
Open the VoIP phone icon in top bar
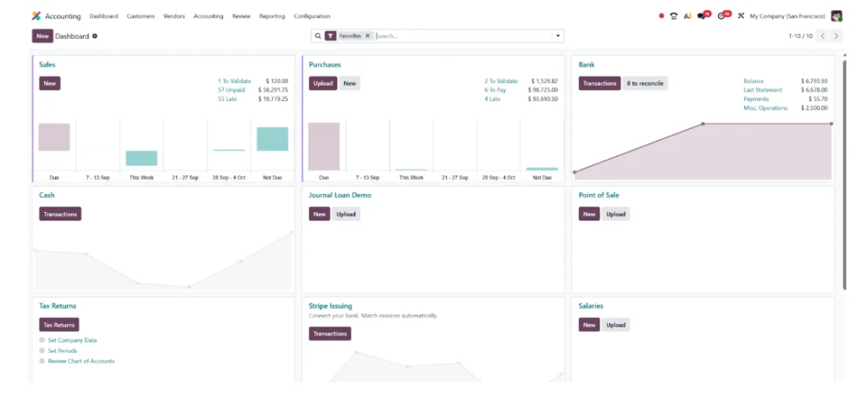pos(674,16)
